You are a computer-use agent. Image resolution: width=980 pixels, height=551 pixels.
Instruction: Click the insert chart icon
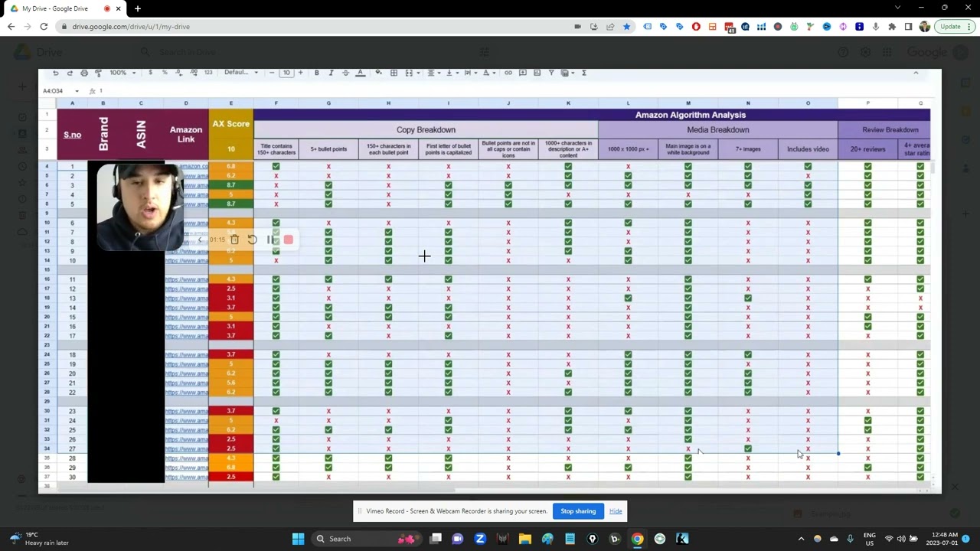[x=537, y=73]
